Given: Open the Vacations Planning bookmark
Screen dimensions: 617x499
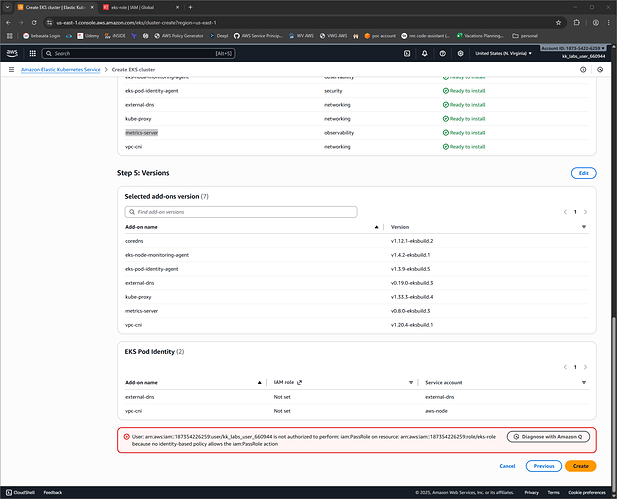Looking at the screenshot, I should [480, 36].
